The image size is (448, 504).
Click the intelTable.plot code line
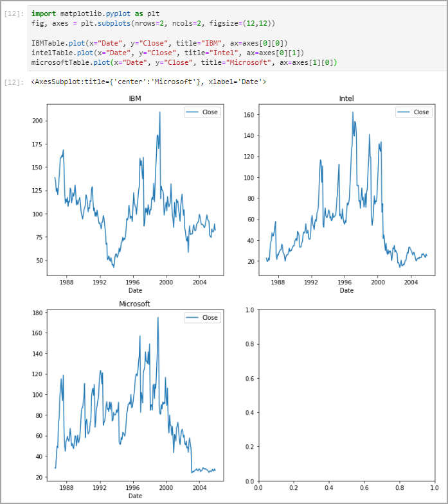[168, 53]
